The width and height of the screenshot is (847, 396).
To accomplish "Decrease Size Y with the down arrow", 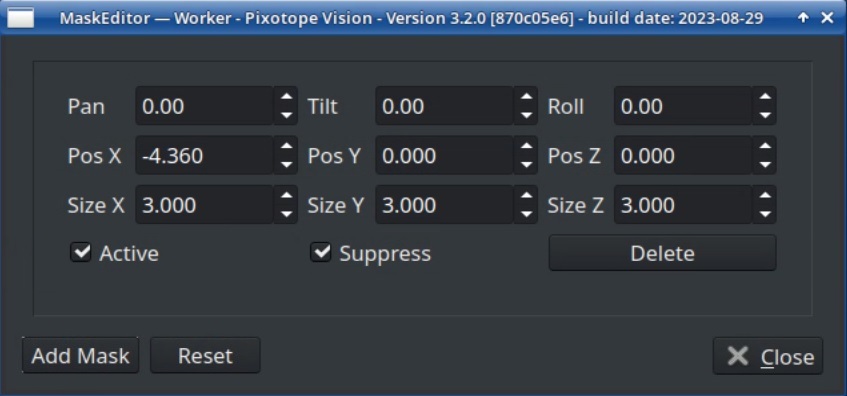I will point(526,214).
